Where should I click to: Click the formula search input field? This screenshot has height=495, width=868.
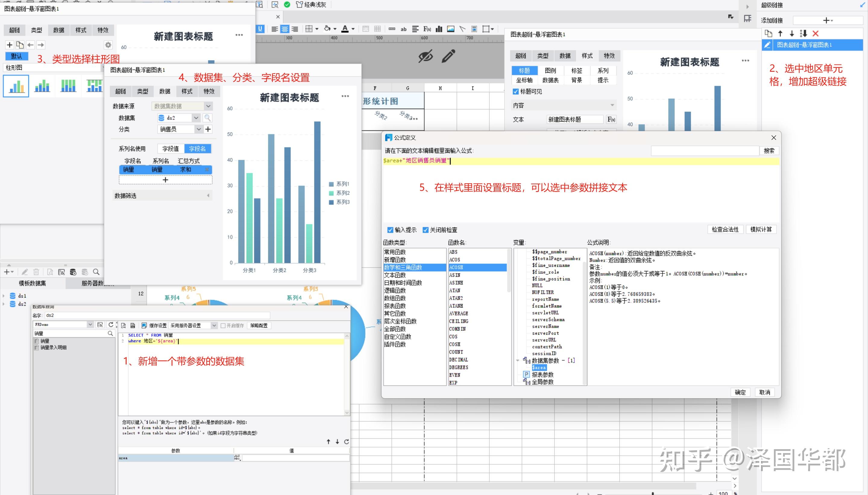coord(704,150)
